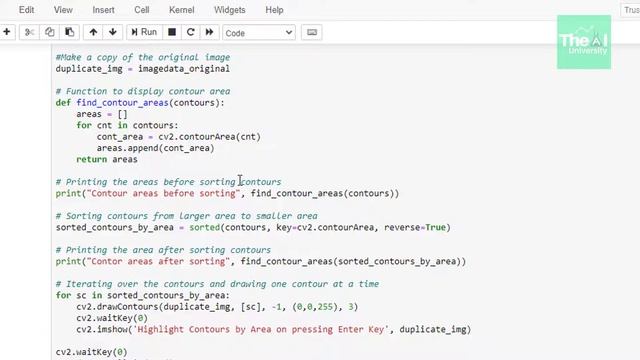Restart kernel and rerun all with fast-forward icon
This screenshot has height=360, width=640.
click(x=209, y=32)
